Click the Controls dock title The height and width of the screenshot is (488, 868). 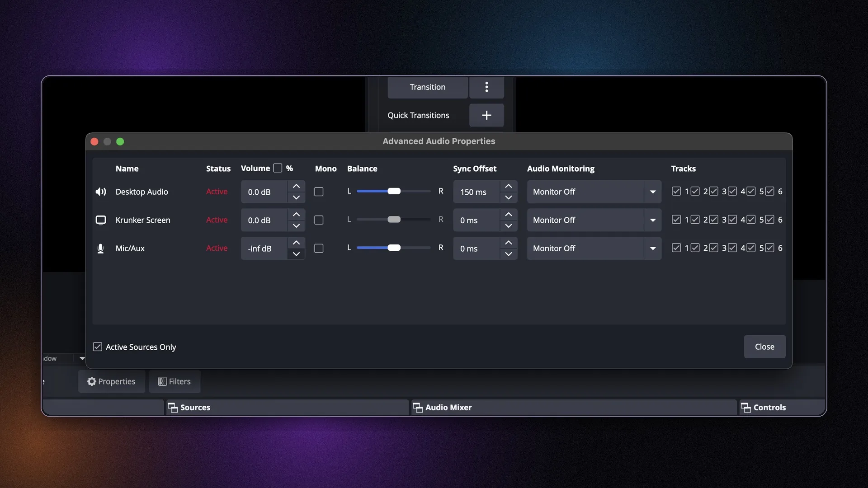pos(769,408)
